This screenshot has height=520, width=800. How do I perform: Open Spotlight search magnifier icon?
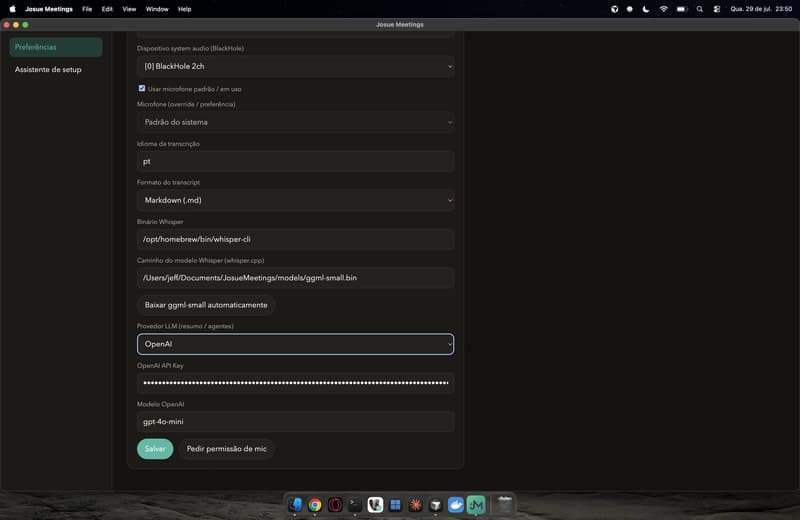[x=699, y=9]
